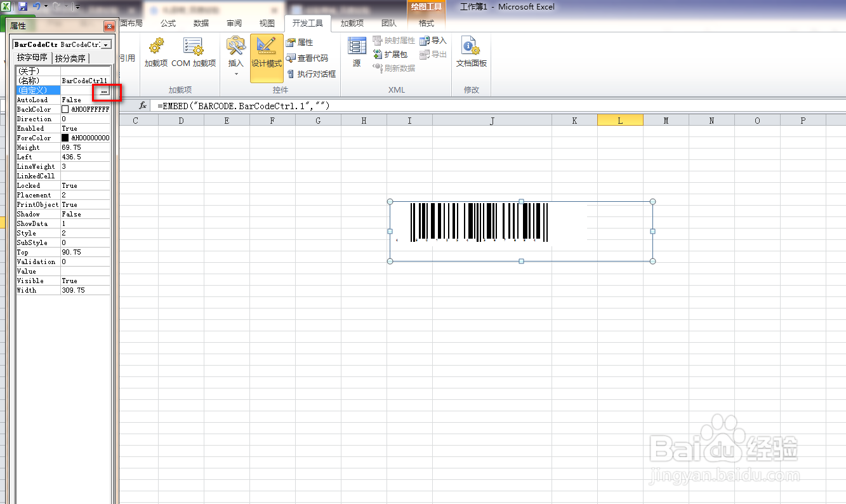The width and height of the screenshot is (846, 504).
Task: Select the SubStyle property row
Action: pyautogui.click(x=63, y=242)
